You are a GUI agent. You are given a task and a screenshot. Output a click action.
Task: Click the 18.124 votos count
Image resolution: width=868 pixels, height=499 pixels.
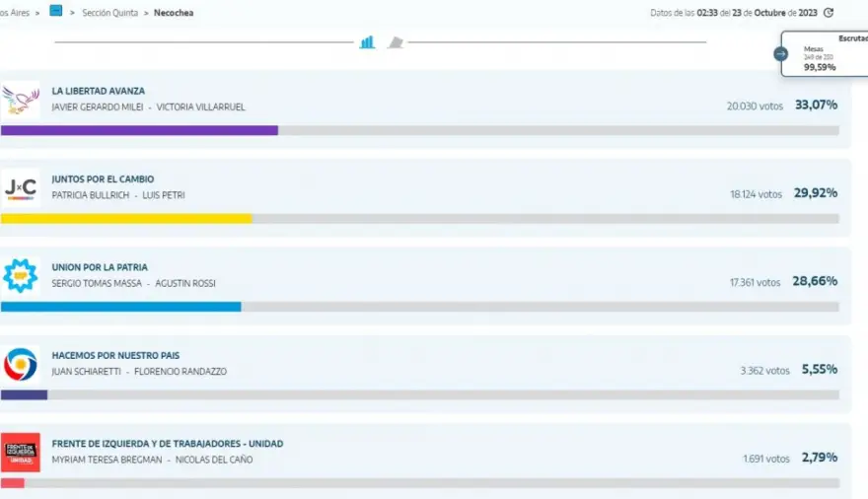(x=757, y=194)
